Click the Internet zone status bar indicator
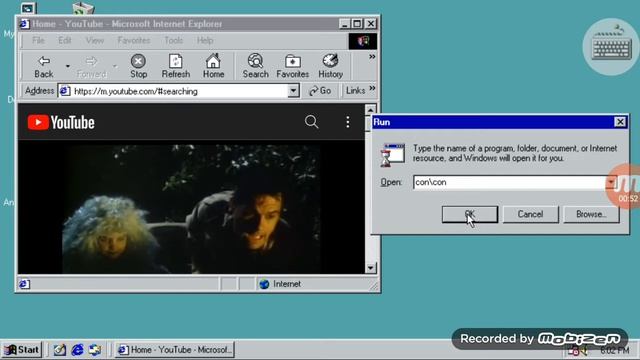The height and width of the screenshot is (360, 640). (x=281, y=284)
